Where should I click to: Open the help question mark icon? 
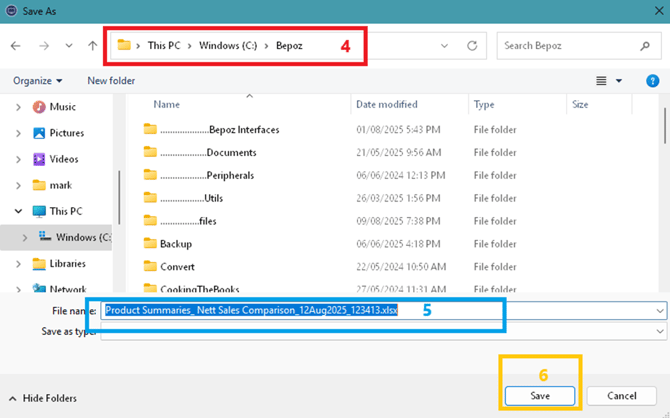point(650,80)
